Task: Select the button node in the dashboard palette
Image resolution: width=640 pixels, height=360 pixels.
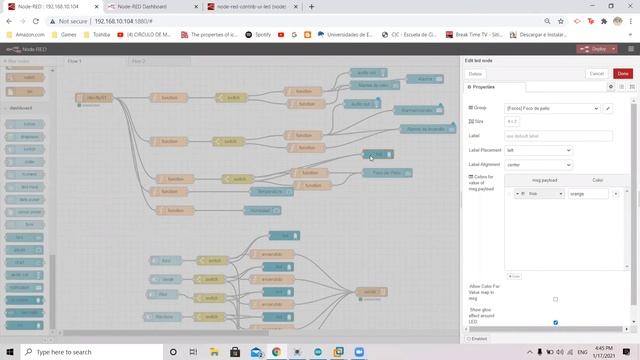Action: [x=25, y=124]
